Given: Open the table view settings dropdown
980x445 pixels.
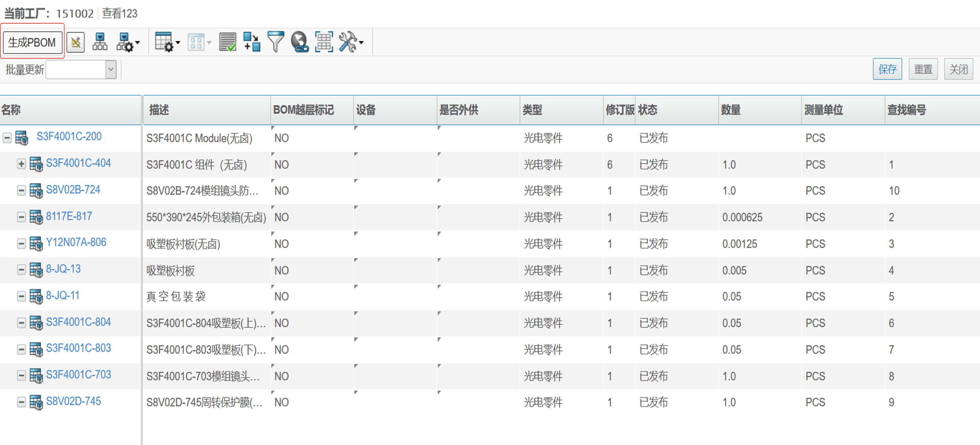Looking at the screenshot, I should click(168, 42).
